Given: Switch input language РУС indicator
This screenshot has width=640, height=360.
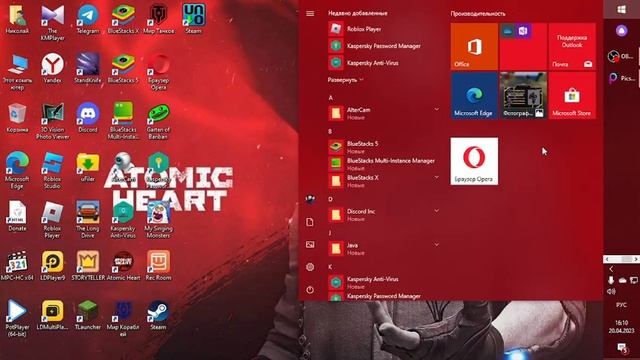Looking at the screenshot, I should coord(621,305).
